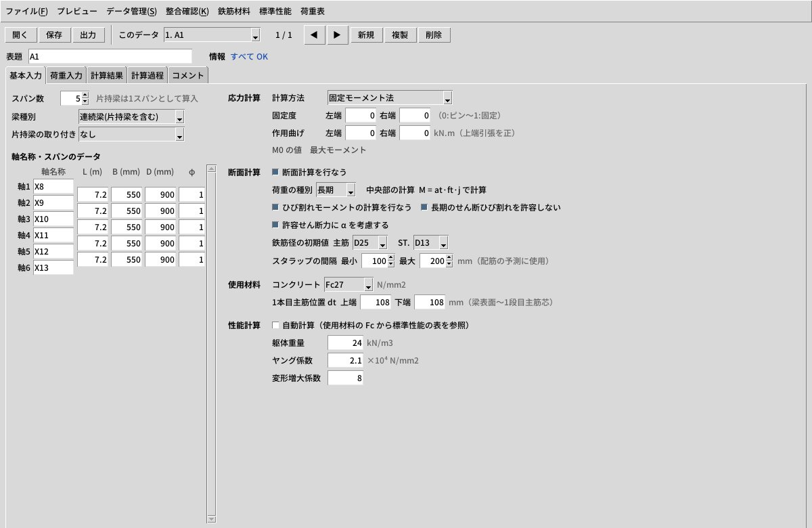Screen dimensions: 812x528
Task: Open the 主筋 D25 dropdown
Action: pos(370,242)
